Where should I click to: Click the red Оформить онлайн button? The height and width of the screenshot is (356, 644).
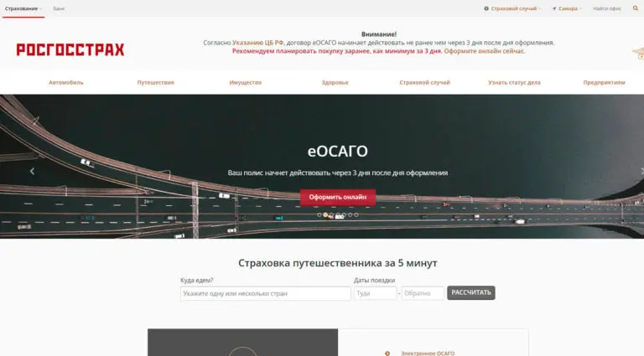338,198
